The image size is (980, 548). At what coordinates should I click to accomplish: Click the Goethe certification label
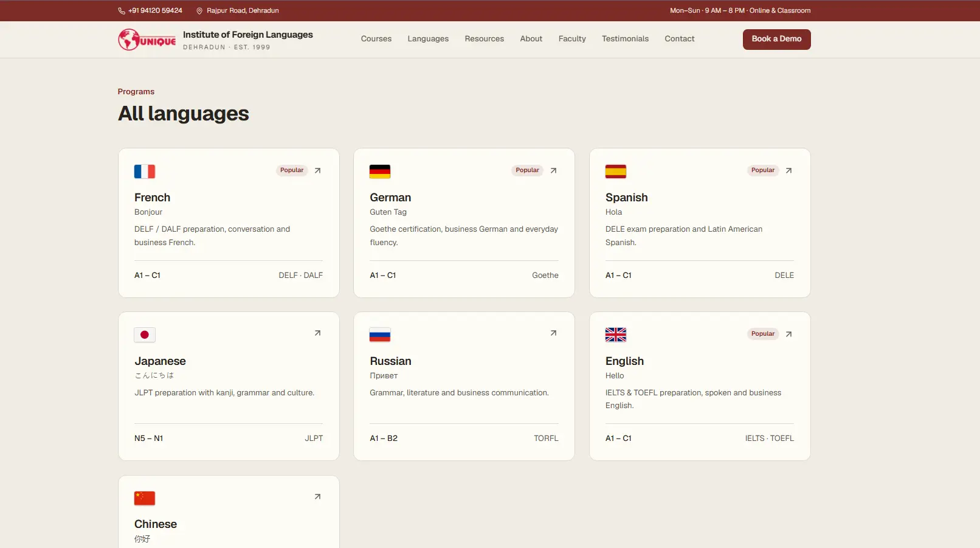point(545,276)
